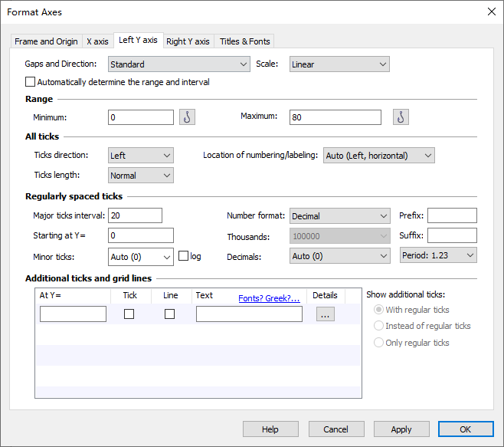Open the Titles & Fonts tab

pyautogui.click(x=244, y=41)
